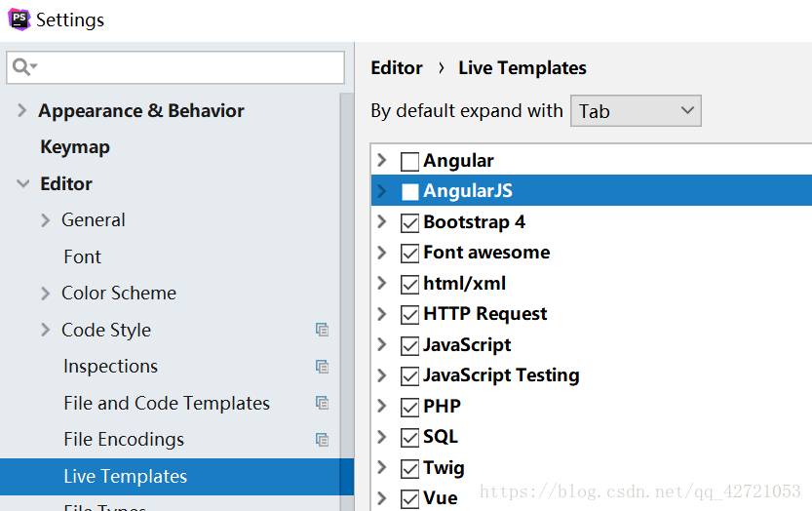Screen dimensions: 812x511
Task: Expand the SQL template group
Action: [x=382, y=436]
